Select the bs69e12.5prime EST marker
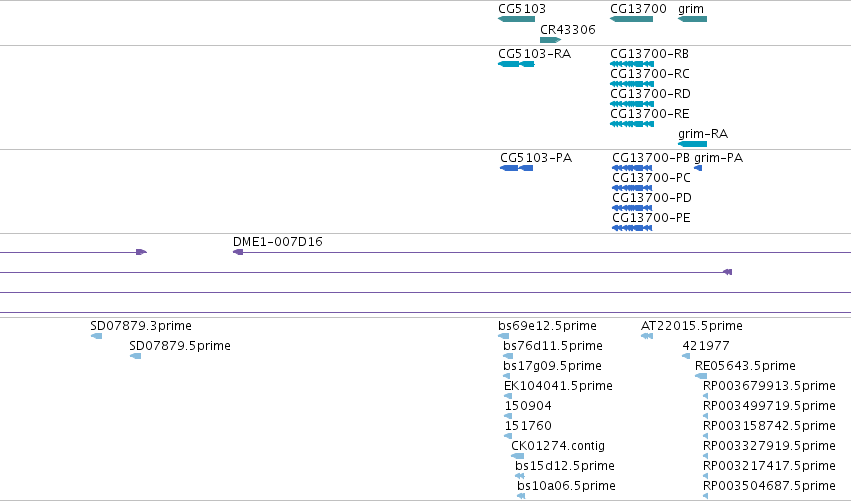Viewport: 851px width, 501px height. pos(504,336)
